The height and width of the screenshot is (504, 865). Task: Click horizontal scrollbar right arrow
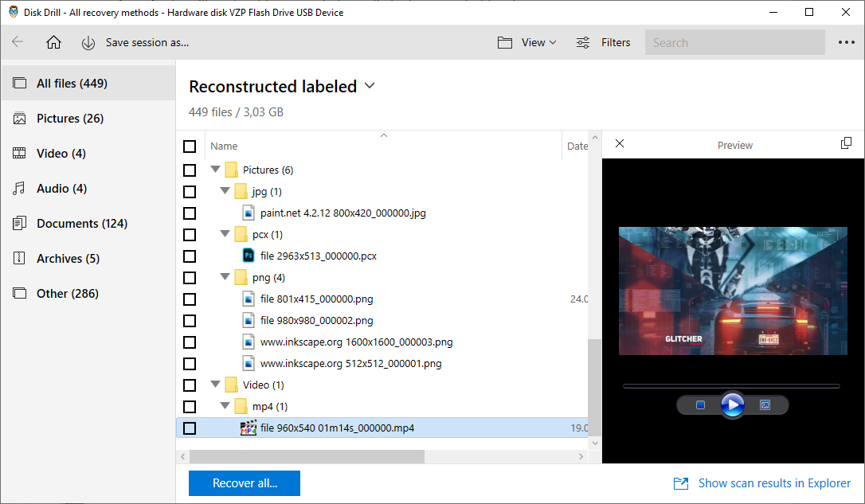581,456
